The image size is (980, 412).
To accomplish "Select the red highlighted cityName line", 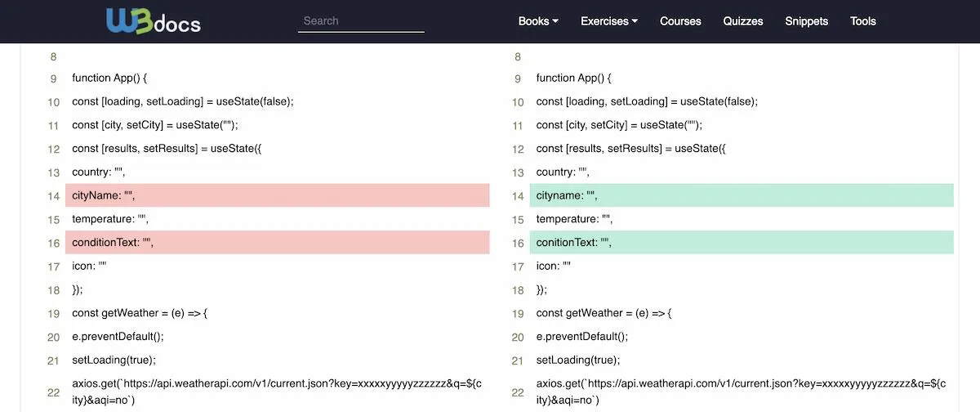I will tap(278, 195).
